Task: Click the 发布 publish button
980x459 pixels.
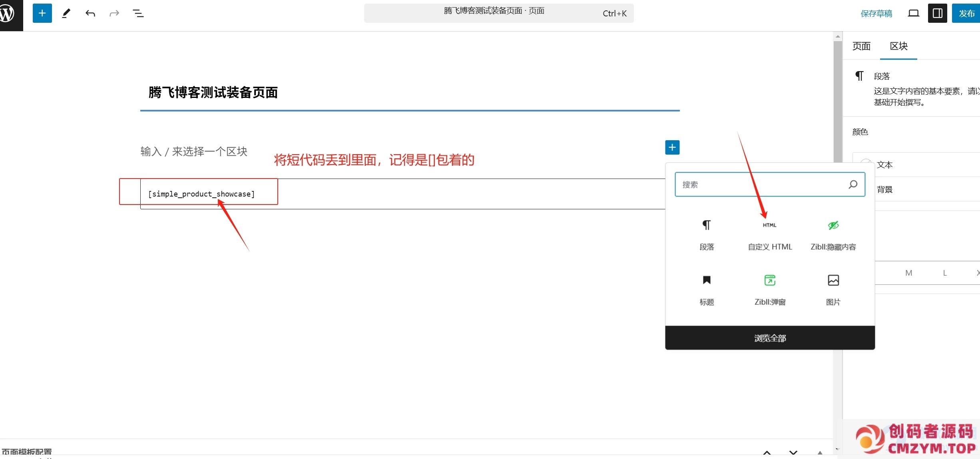Action: pyautogui.click(x=966, y=14)
